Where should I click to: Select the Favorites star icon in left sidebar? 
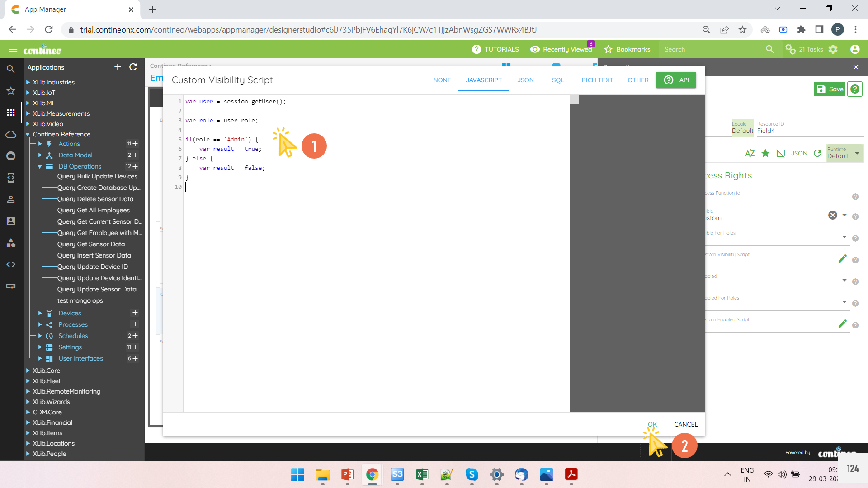11,90
